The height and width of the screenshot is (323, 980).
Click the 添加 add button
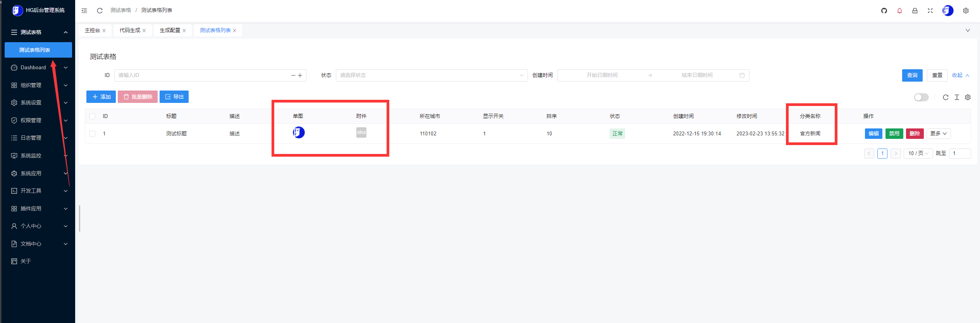point(101,97)
